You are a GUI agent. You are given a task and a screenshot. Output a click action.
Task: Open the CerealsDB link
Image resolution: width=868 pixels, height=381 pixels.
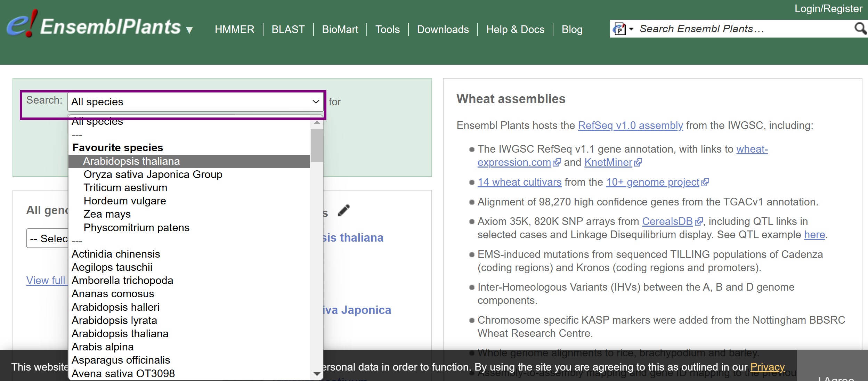tap(672, 221)
